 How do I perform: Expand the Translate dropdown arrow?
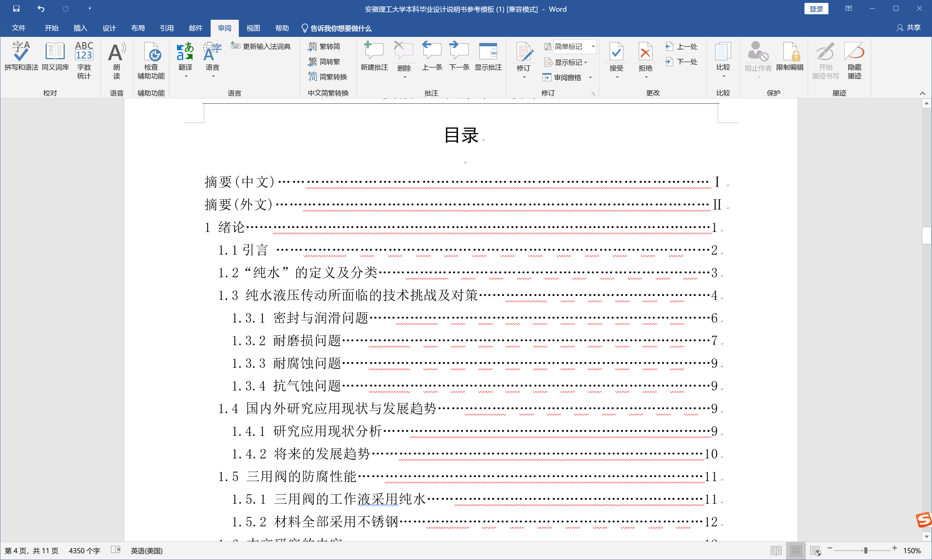point(186,77)
